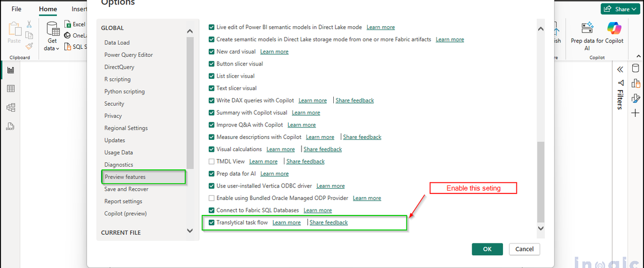Open the Power Query Editor category
The width and height of the screenshot is (644, 268).
tap(129, 55)
